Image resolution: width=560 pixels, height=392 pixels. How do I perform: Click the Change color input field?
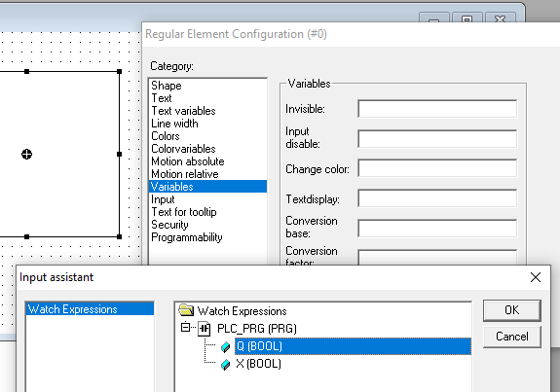click(437, 168)
